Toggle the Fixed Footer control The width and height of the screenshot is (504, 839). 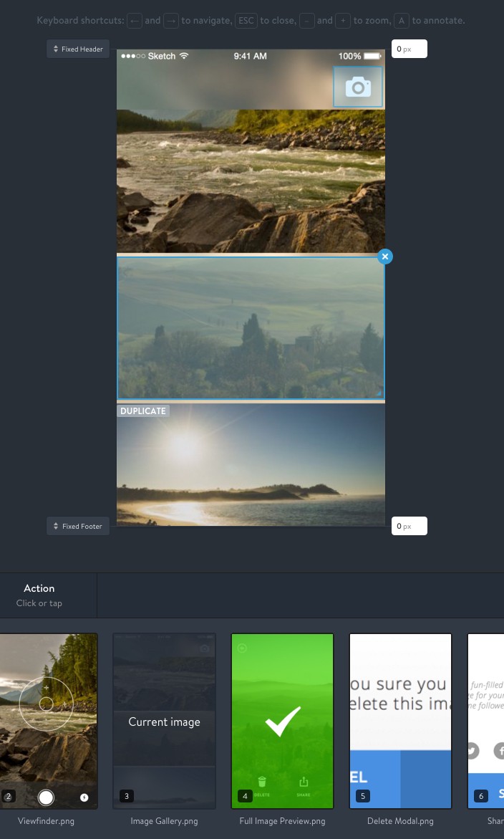78,526
